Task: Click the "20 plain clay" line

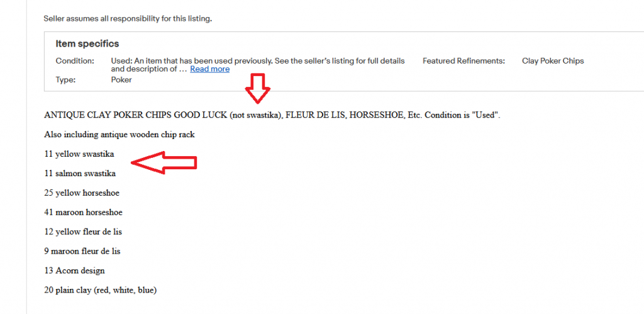Action: (x=100, y=290)
